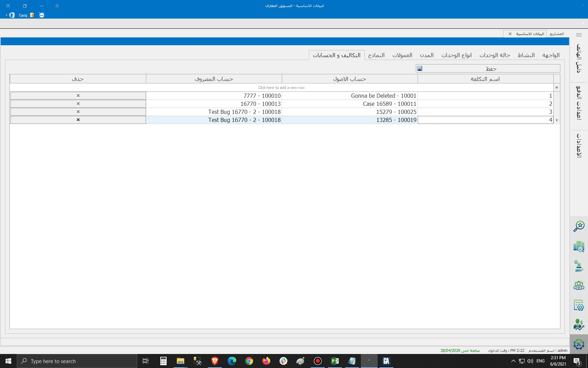
Task: Open the sales growth person sidebar icon
Action: point(579,325)
